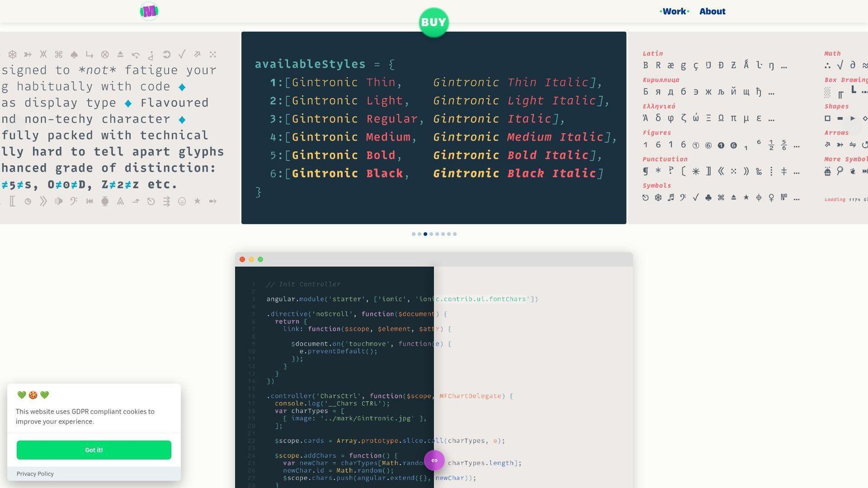Image resolution: width=868 pixels, height=488 pixels.
Task: Click the Omega glyph in the Greek row
Action: (x=721, y=118)
